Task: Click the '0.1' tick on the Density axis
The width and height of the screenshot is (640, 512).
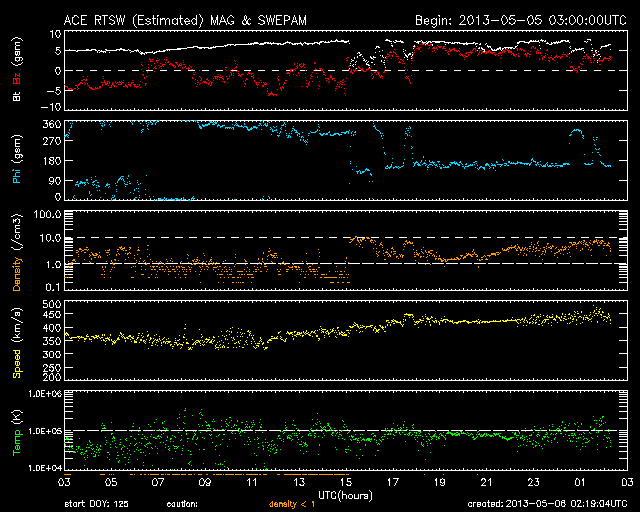Action: 53,287
